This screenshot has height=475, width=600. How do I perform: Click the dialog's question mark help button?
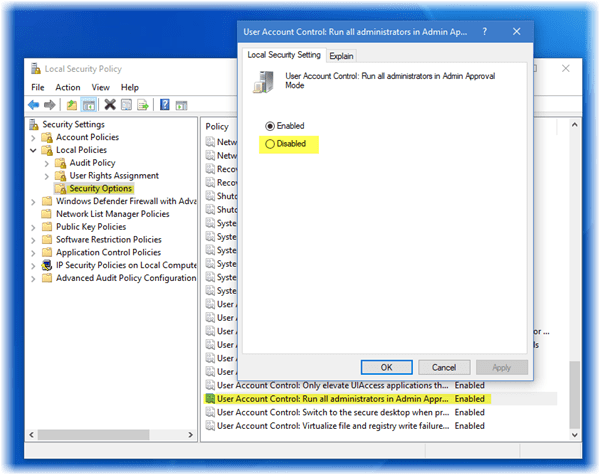pyautogui.click(x=485, y=31)
